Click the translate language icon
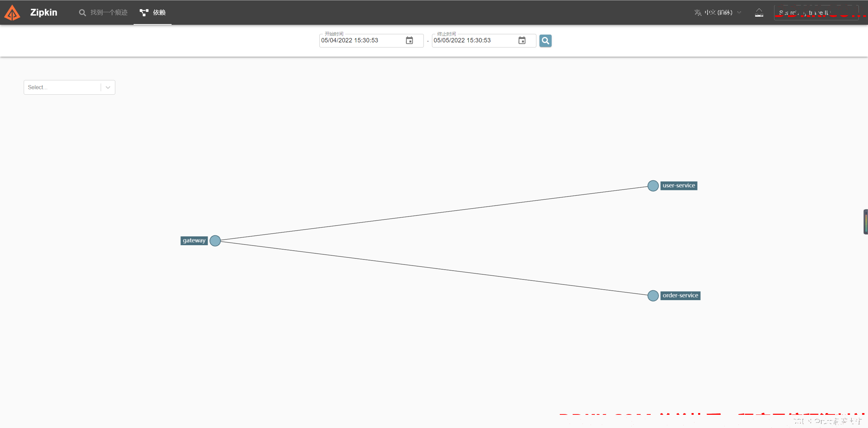868x428 pixels. (x=697, y=13)
